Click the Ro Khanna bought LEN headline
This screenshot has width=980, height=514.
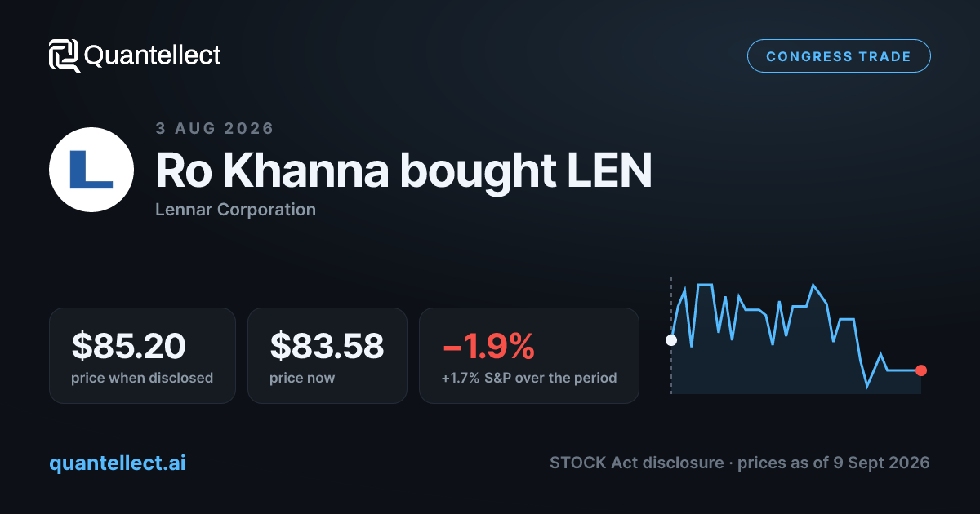tap(404, 171)
